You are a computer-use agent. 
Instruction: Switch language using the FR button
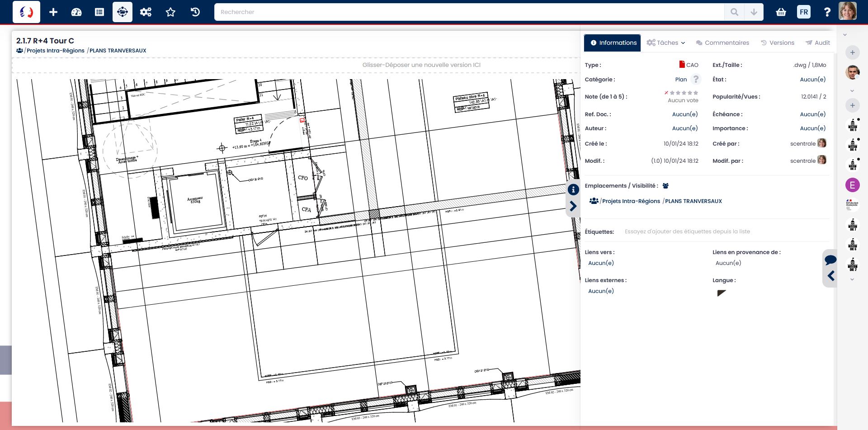[804, 12]
